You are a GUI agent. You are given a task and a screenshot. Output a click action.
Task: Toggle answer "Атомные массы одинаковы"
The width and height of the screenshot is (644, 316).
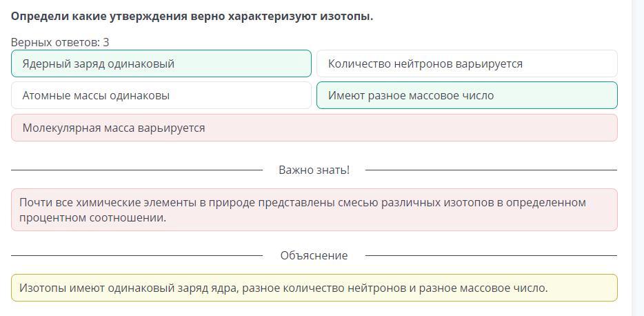[x=161, y=95]
